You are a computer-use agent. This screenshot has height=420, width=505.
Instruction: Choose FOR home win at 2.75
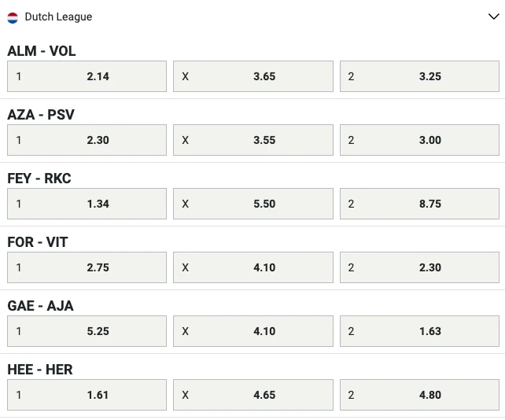tap(87, 267)
